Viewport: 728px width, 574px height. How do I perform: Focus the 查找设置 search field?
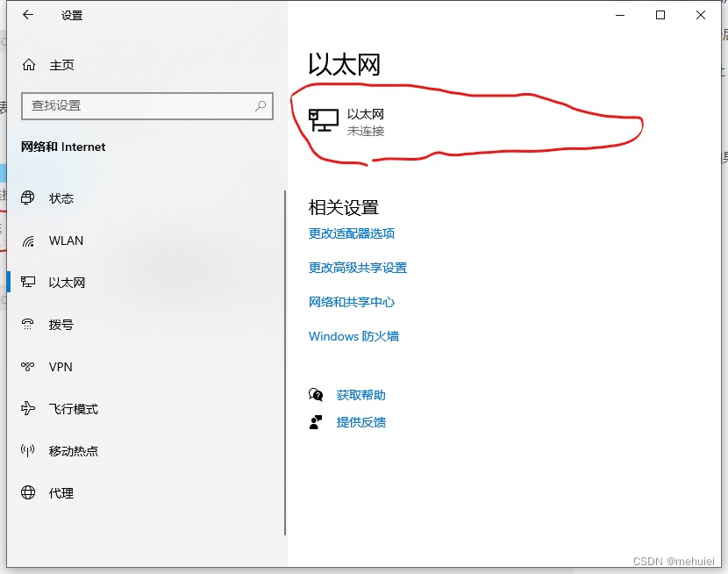click(147, 106)
